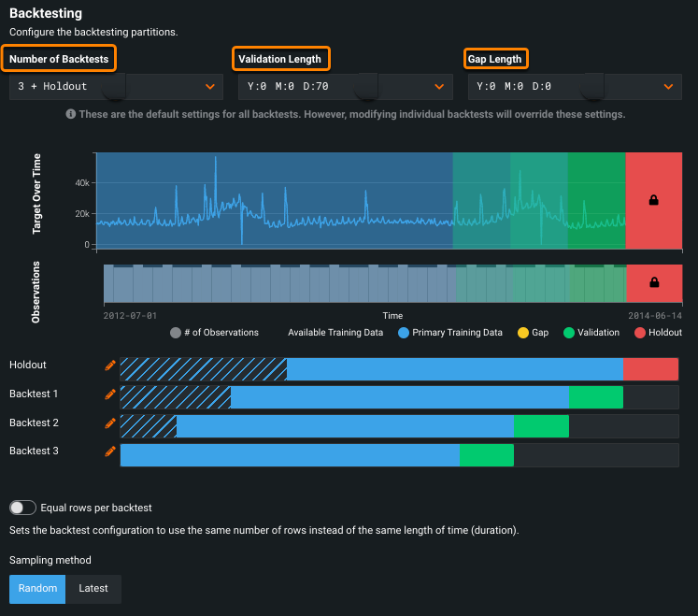This screenshot has width=698, height=616.
Task: Click the lock icon in Observations chart
Action: (x=653, y=282)
